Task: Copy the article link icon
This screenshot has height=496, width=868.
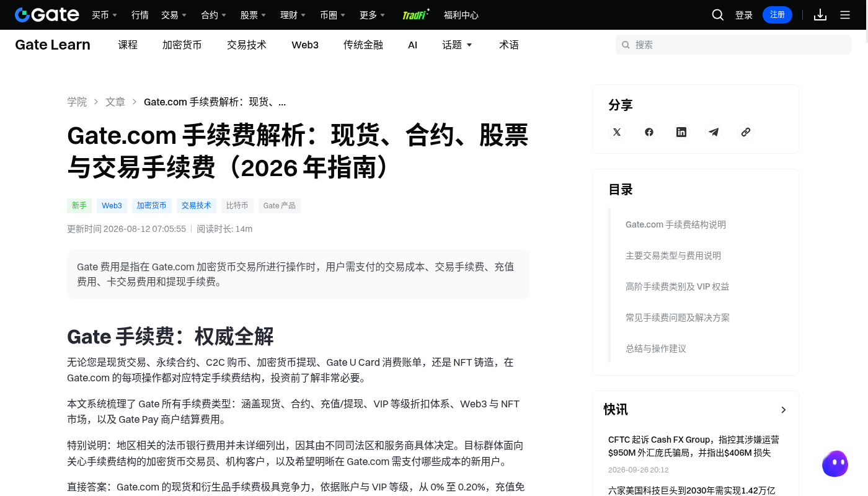Action: 746,132
